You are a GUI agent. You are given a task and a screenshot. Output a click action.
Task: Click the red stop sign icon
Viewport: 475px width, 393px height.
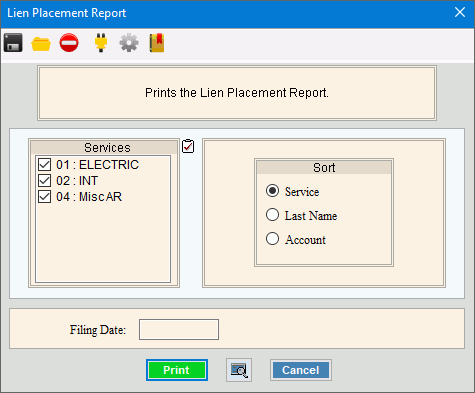click(69, 43)
